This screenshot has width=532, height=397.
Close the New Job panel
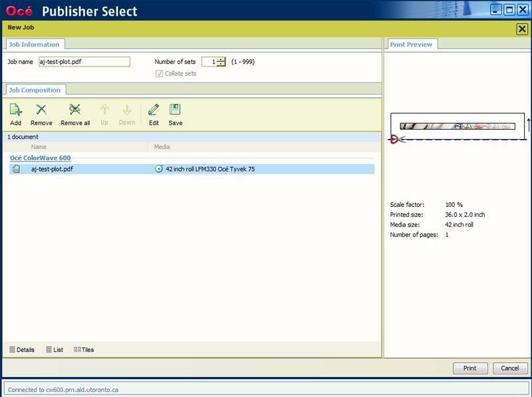click(x=522, y=29)
